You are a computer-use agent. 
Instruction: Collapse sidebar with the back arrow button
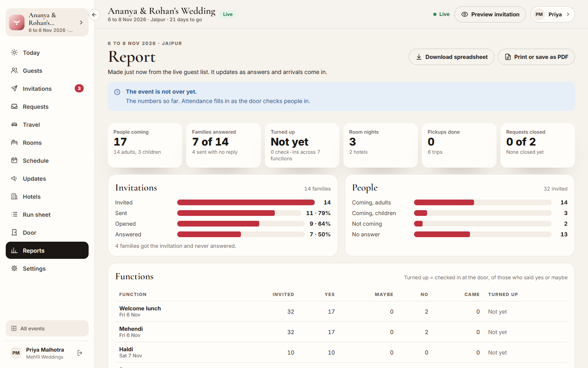[x=94, y=15]
